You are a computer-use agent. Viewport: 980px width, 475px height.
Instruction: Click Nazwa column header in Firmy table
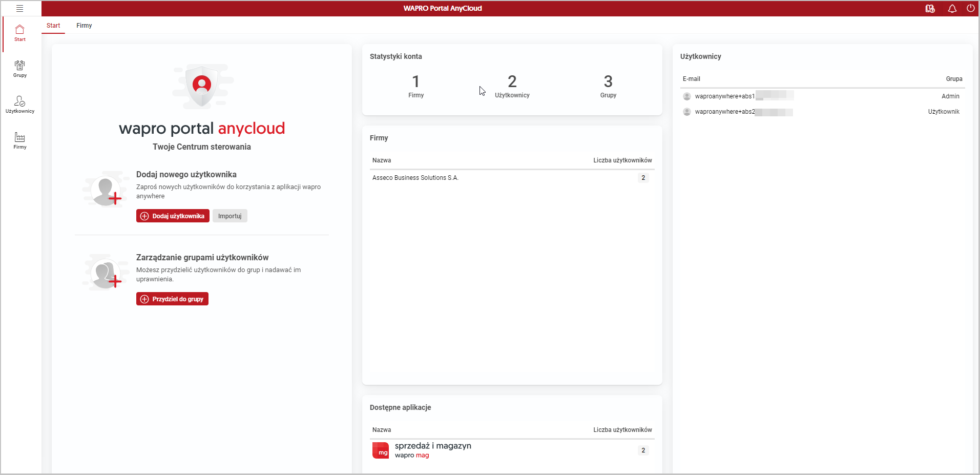[382, 160]
